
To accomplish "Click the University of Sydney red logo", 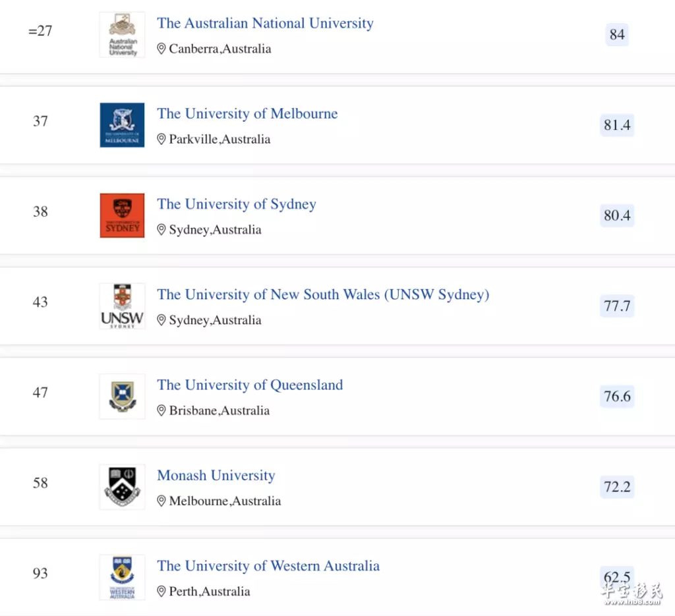I will point(122,215).
